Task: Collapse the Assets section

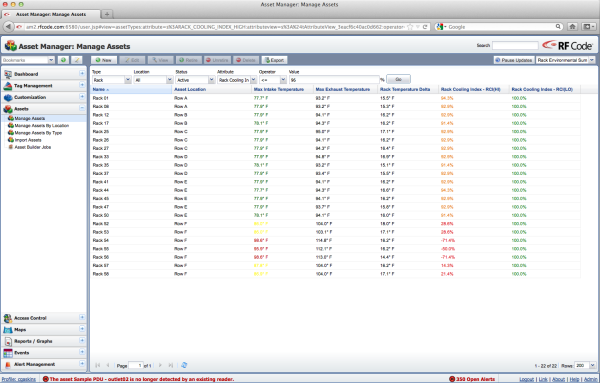Action: 82,108
